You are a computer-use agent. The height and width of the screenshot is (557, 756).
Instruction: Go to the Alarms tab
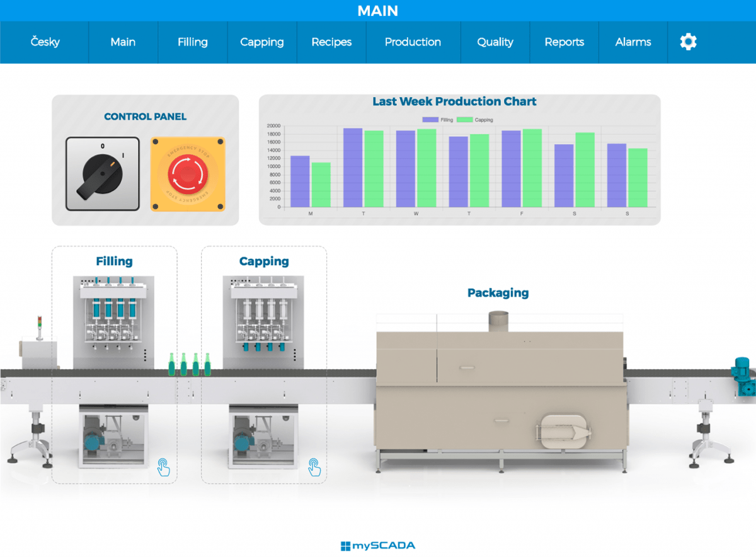633,42
